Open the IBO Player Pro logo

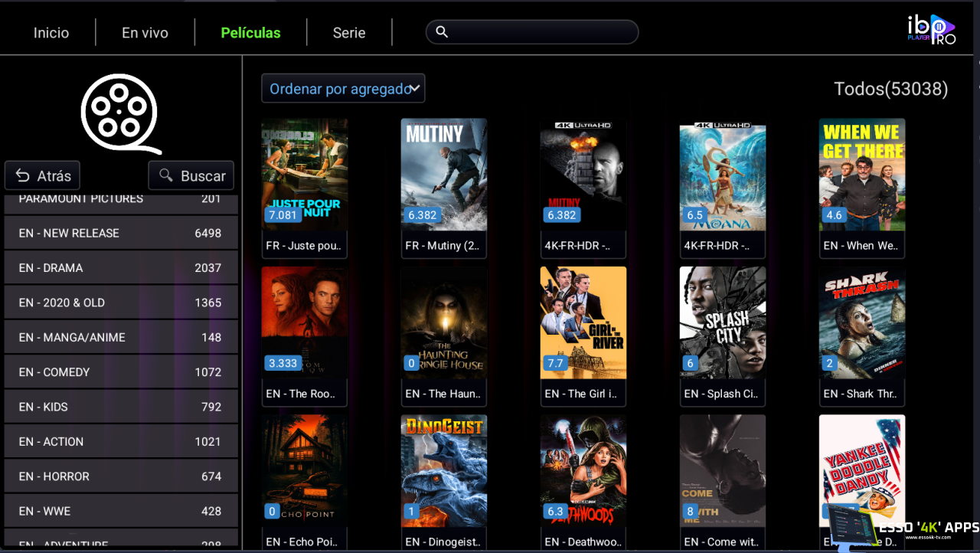tap(932, 31)
